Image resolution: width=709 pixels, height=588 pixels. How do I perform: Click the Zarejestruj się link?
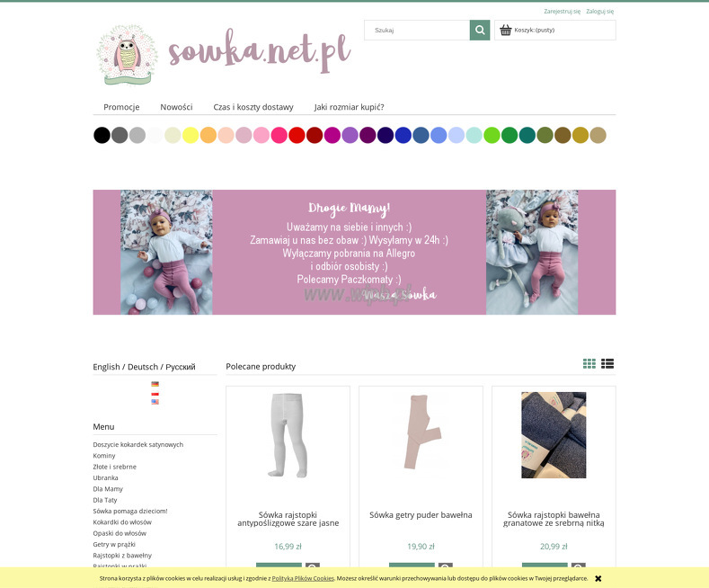pyautogui.click(x=562, y=12)
